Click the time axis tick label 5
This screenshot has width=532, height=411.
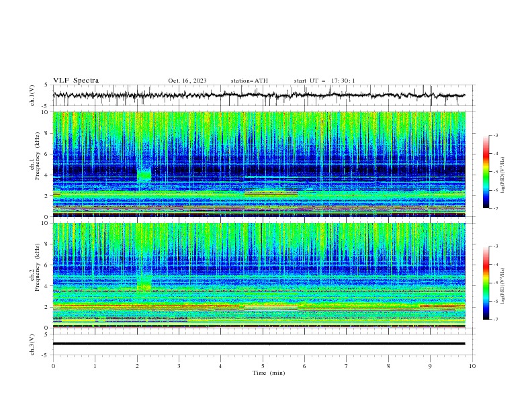263,366
